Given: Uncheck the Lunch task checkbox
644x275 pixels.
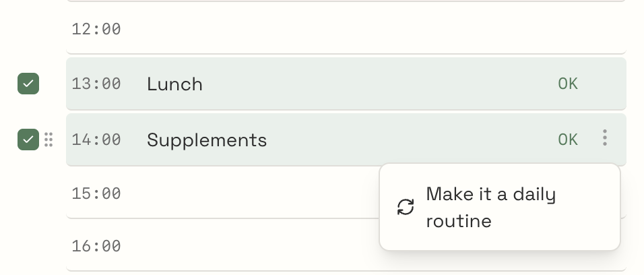Looking at the screenshot, I should (x=28, y=84).
